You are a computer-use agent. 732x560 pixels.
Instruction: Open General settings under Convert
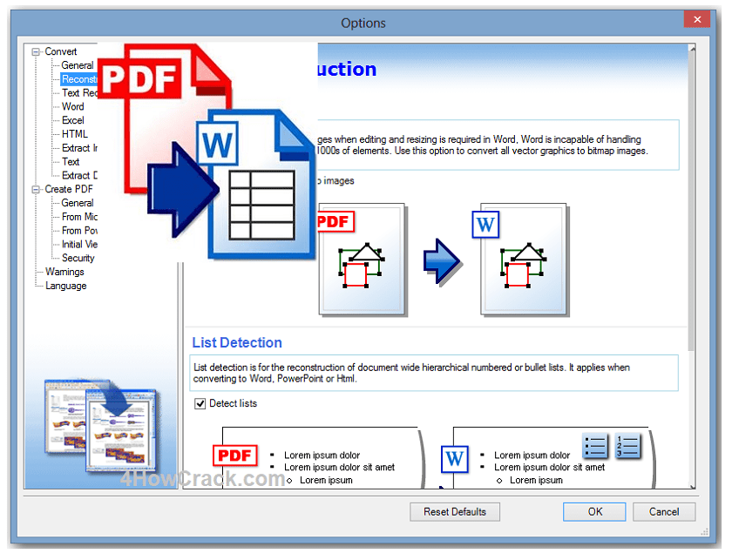pyautogui.click(x=78, y=65)
